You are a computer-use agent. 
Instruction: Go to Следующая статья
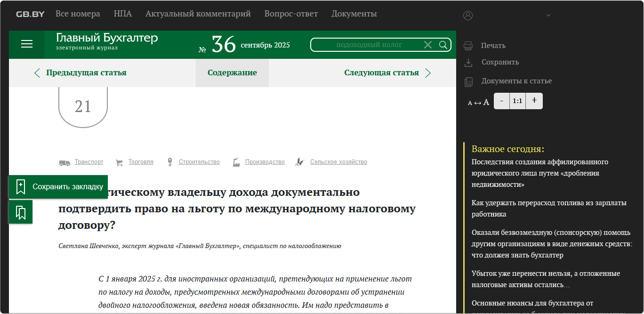[x=387, y=73]
